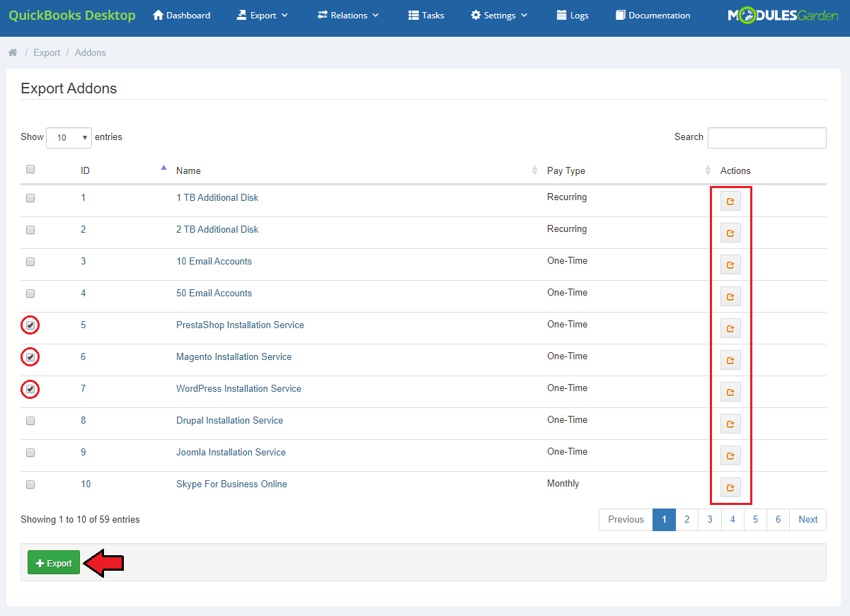
Task: Sort table by Pay Type column arrows
Action: click(x=708, y=170)
